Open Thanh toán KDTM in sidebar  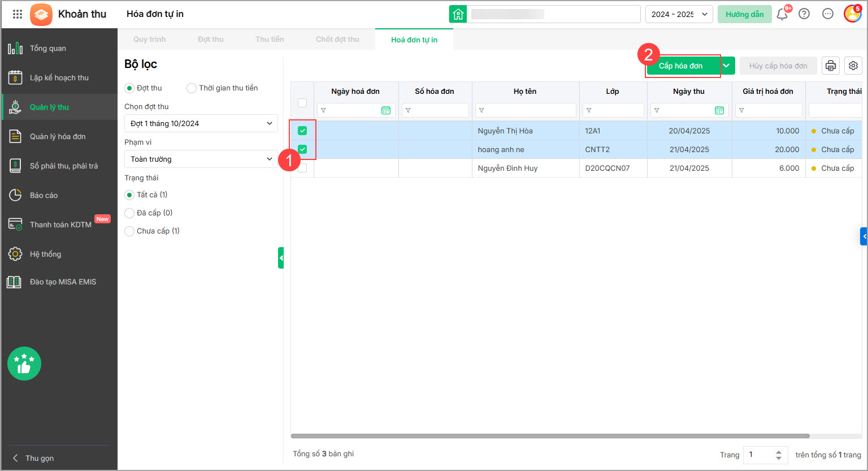[59, 224]
